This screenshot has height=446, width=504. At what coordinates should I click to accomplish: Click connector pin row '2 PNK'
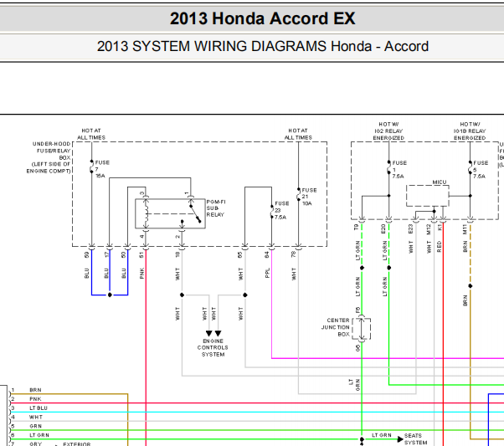pyautogui.click(x=26, y=399)
